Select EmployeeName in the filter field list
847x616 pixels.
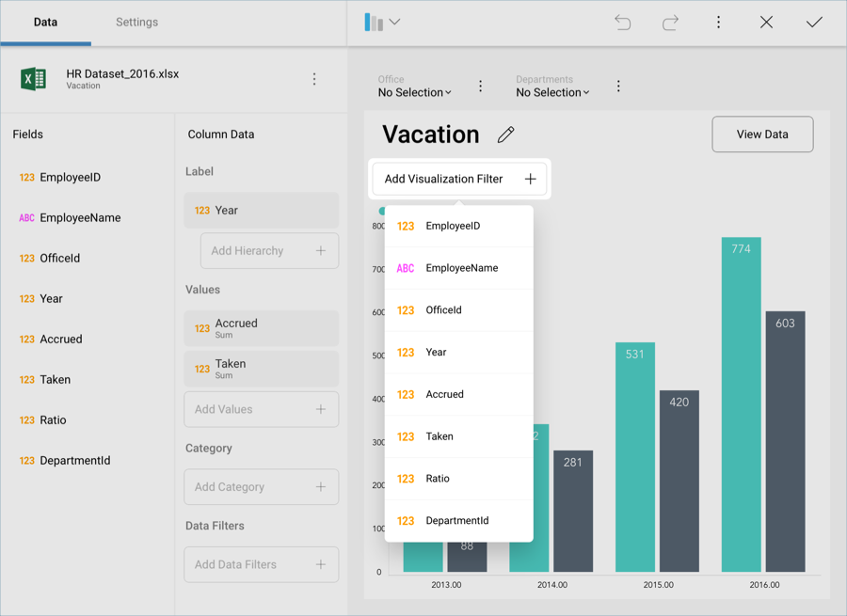click(459, 268)
